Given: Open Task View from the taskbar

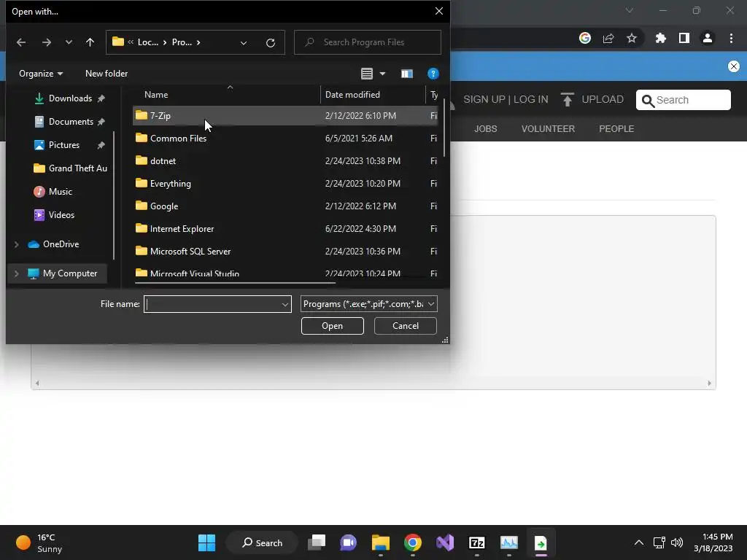Looking at the screenshot, I should click(x=317, y=542).
